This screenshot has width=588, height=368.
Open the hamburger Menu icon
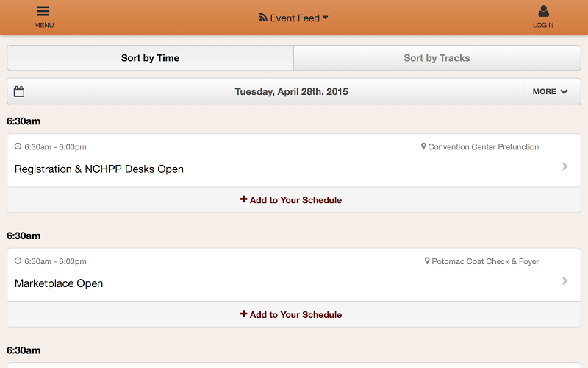(43, 12)
